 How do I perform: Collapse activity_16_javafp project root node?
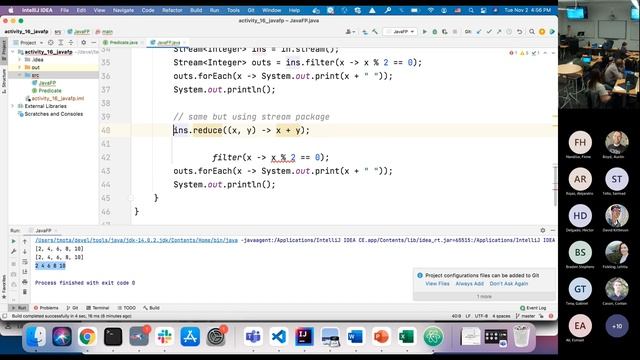click(13, 52)
